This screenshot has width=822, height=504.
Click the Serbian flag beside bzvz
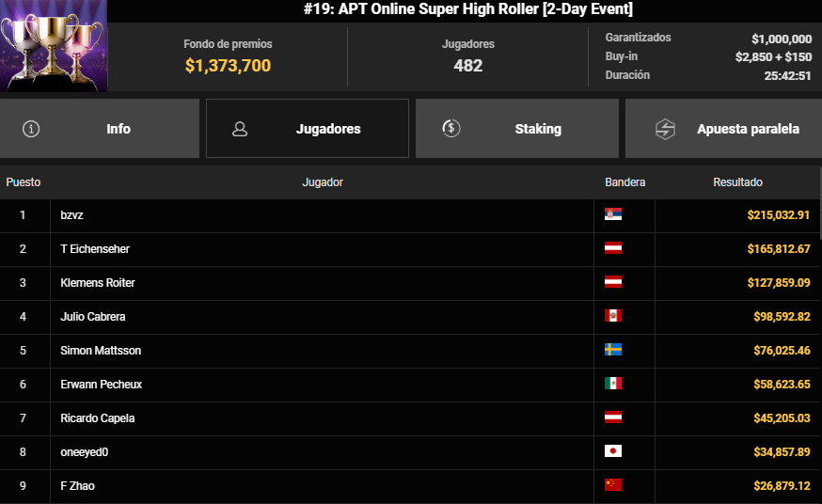(x=613, y=214)
